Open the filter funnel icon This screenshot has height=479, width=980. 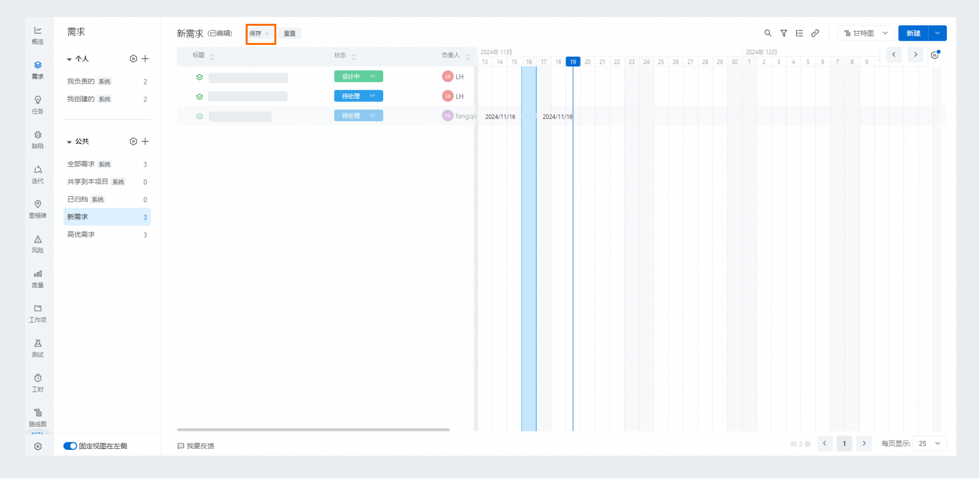tap(784, 33)
